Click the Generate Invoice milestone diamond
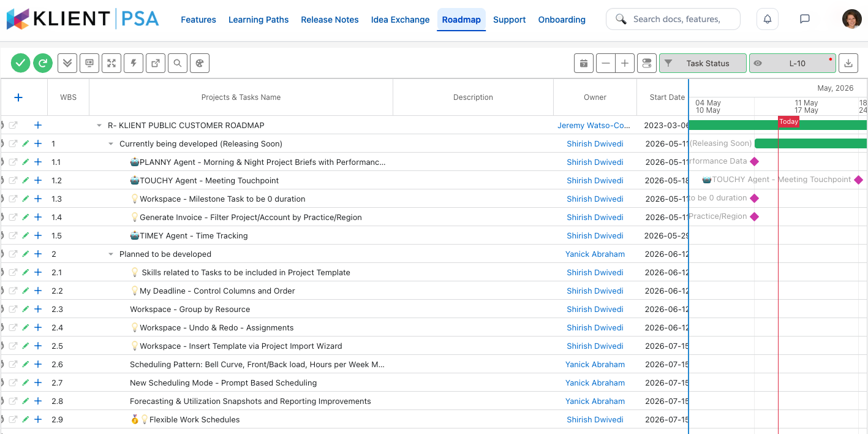This screenshot has height=434, width=868. tap(754, 216)
